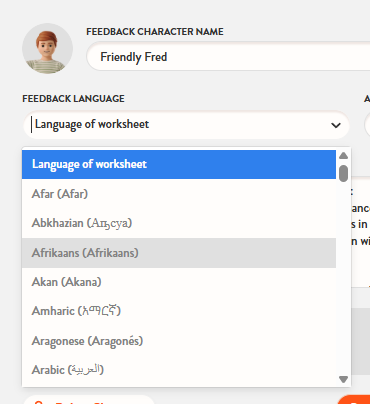
Task: Click the scroll up arrow of list
Action: point(343,155)
